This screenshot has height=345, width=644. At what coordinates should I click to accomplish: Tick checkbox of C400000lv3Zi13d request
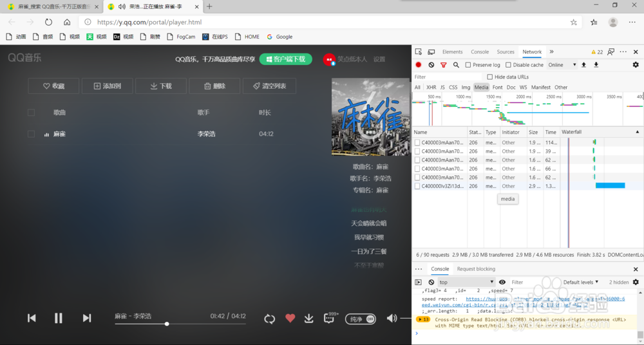click(x=417, y=186)
